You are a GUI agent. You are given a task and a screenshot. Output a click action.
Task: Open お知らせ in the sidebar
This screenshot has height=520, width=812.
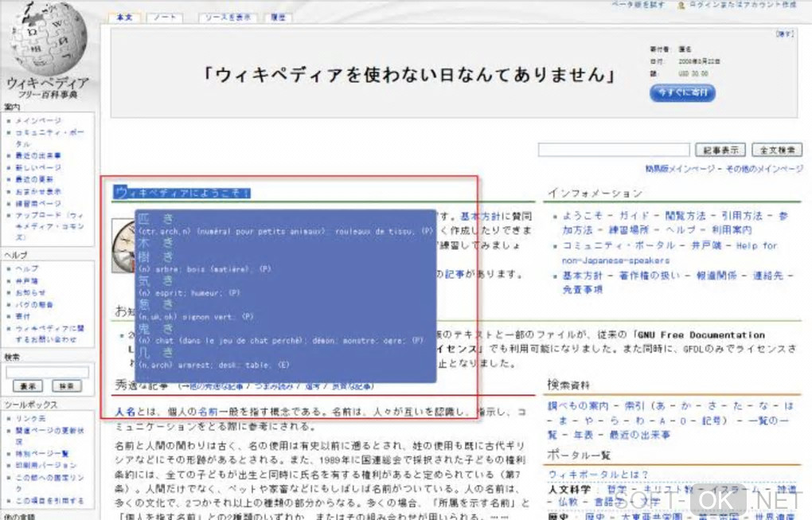coord(30,292)
